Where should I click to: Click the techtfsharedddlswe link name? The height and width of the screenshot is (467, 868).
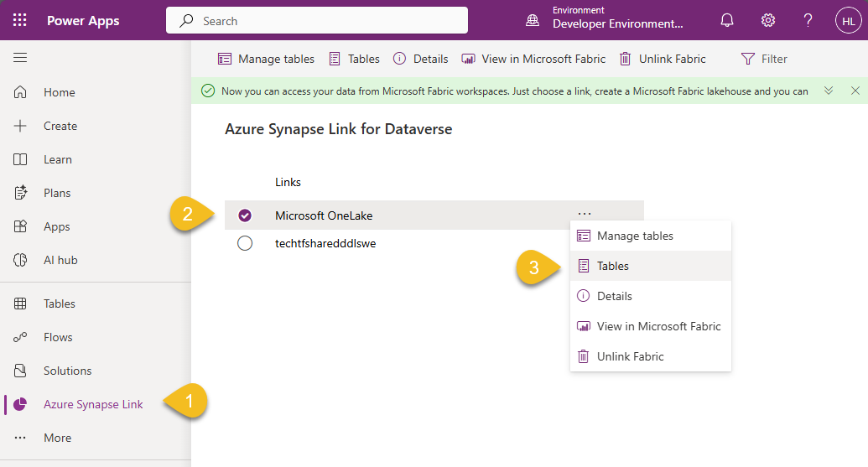(x=325, y=243)
